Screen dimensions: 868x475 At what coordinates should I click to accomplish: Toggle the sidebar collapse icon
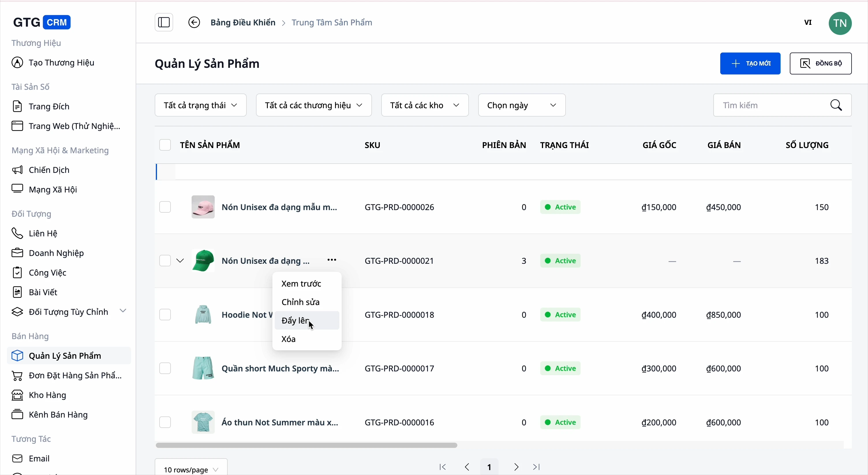[164, 23]
